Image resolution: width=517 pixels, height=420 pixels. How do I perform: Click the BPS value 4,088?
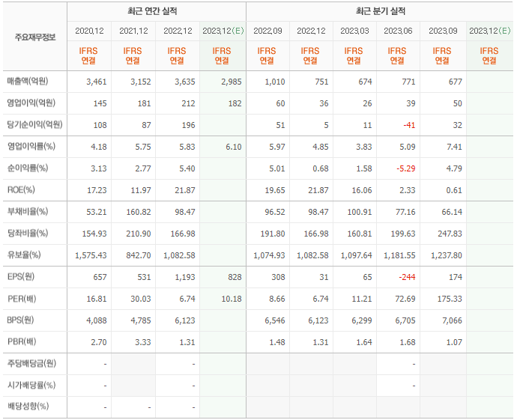coord(96,321)
